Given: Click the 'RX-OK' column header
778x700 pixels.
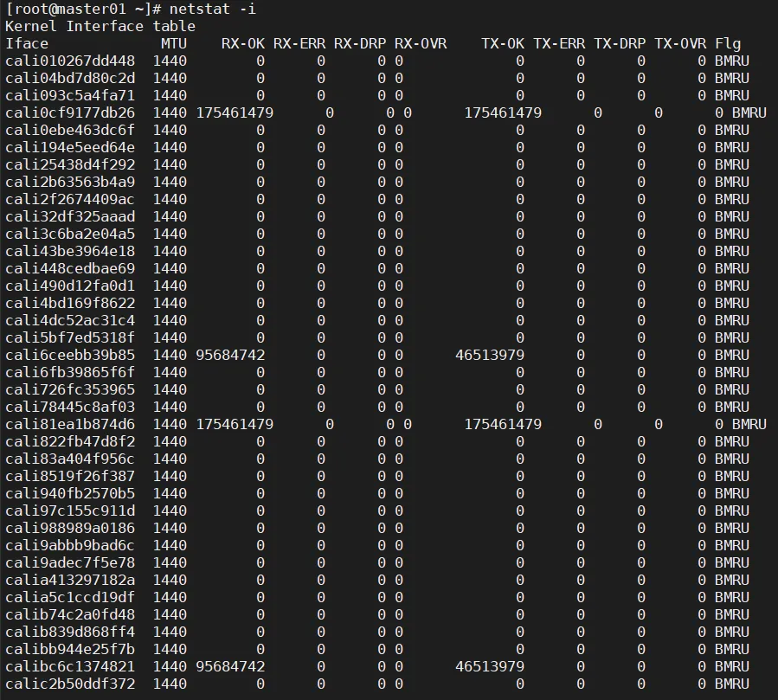Looking at the screenshot, I should pyautogui.click(x=243, y=43).
